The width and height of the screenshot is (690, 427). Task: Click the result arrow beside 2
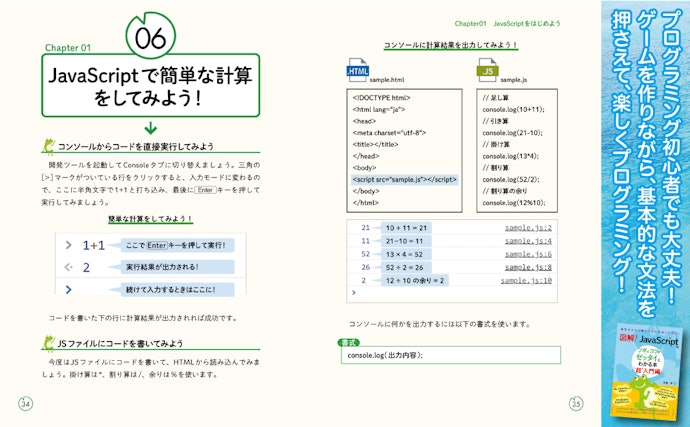coord(68,267)
